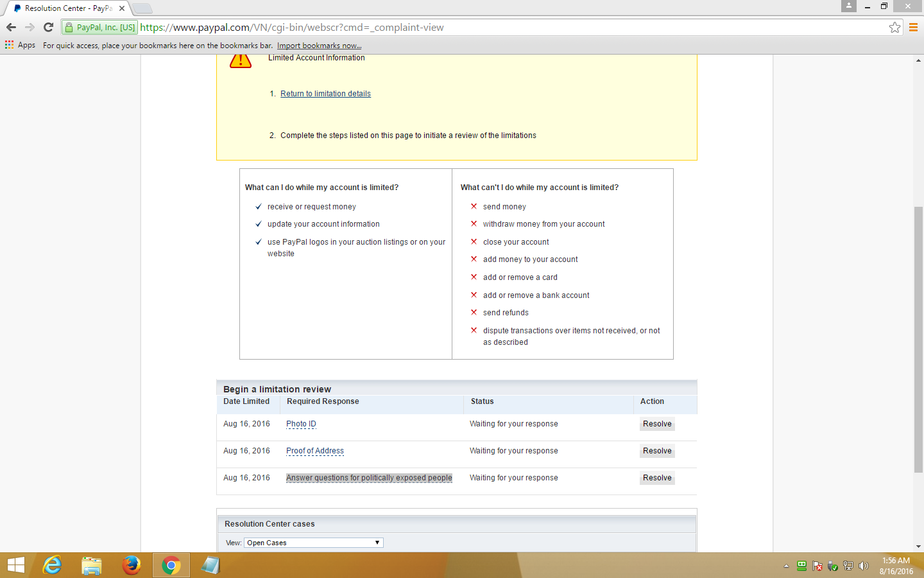The width and height of the screenshot is (924, 578).
Task: Click the Resolution Center cases heading
Action: tap(269, 524)
